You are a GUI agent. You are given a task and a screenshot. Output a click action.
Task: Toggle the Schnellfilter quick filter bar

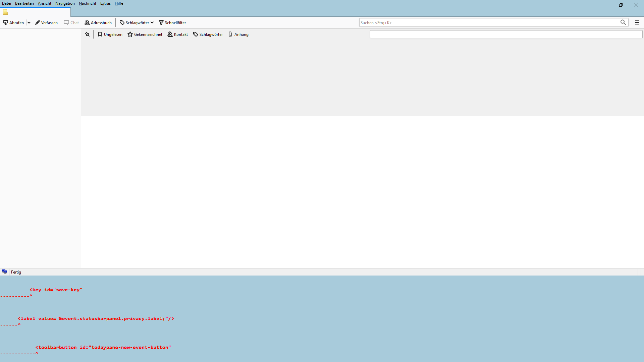(172, 23)
